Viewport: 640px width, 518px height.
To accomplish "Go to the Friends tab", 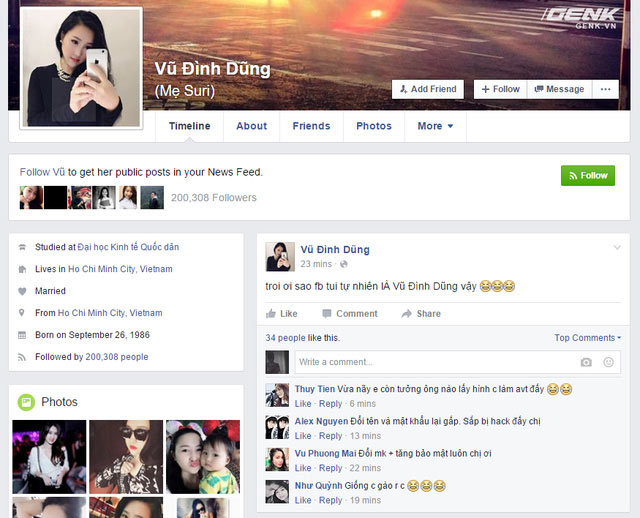I will pos(311,126).
